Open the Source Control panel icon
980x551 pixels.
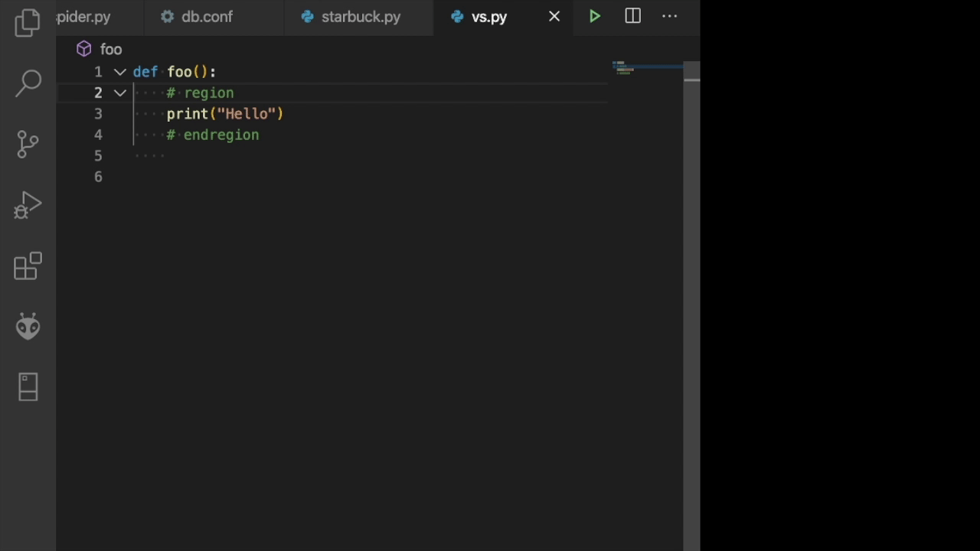(28, 144)
